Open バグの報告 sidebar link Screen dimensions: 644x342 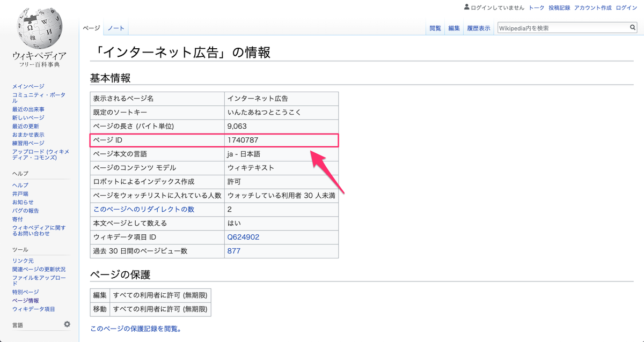coord(26,211)
